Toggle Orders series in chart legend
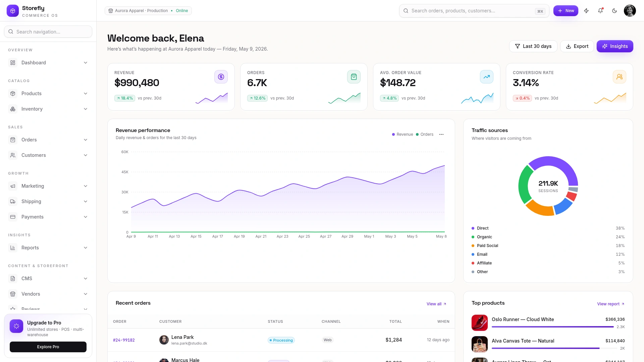Viewport: 644px width, 362px height. tap(425, 134)
